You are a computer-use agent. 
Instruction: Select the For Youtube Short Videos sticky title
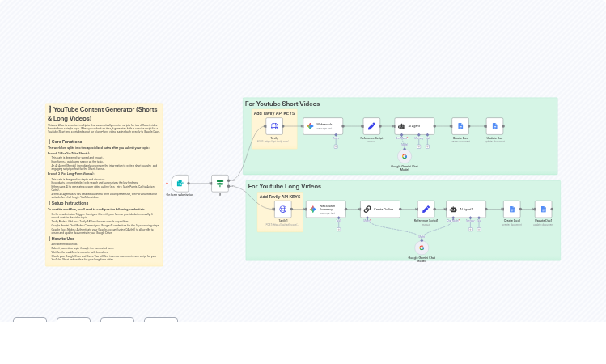(x=282, y=104)
